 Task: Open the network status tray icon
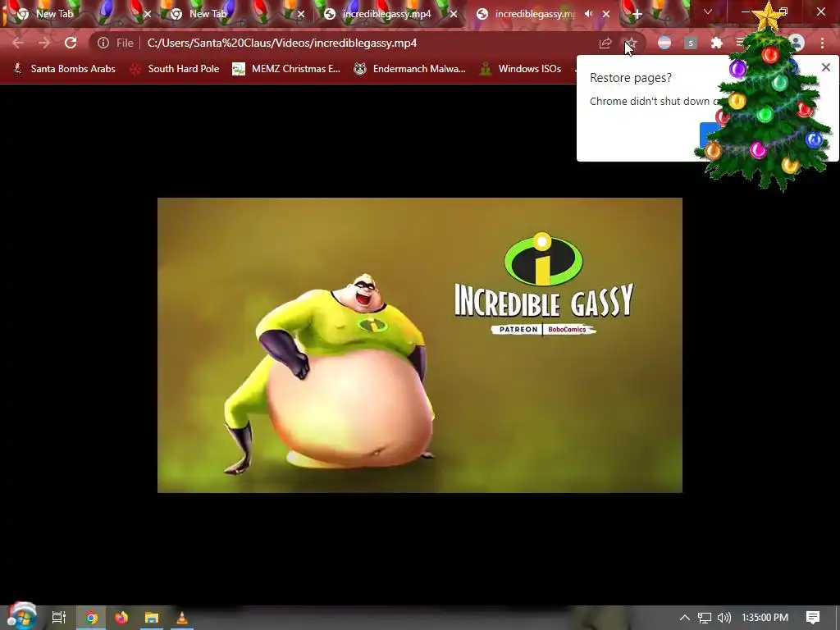pyautogui.click(x=705, y=618)
